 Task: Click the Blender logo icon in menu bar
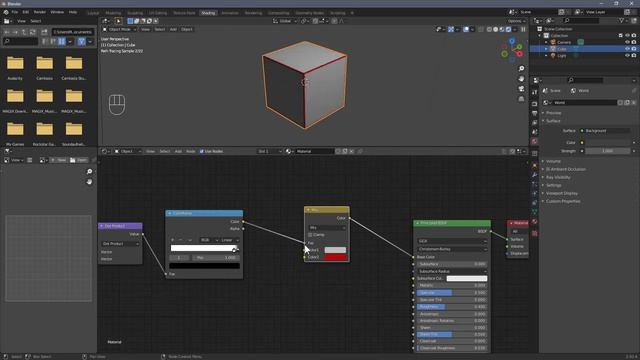(6, 12)
